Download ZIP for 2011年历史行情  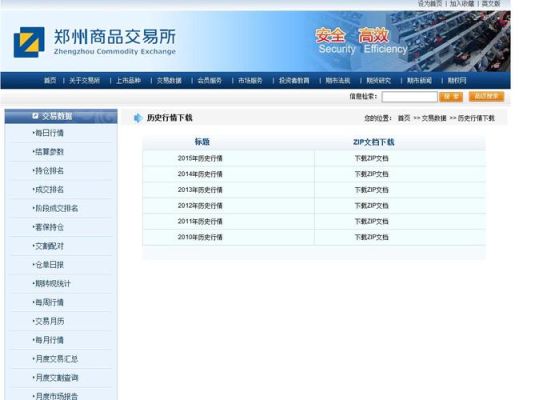[372, 222]
